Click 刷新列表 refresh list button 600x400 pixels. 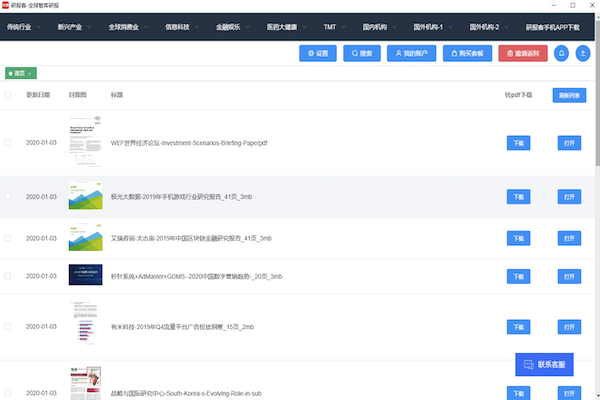569,95
